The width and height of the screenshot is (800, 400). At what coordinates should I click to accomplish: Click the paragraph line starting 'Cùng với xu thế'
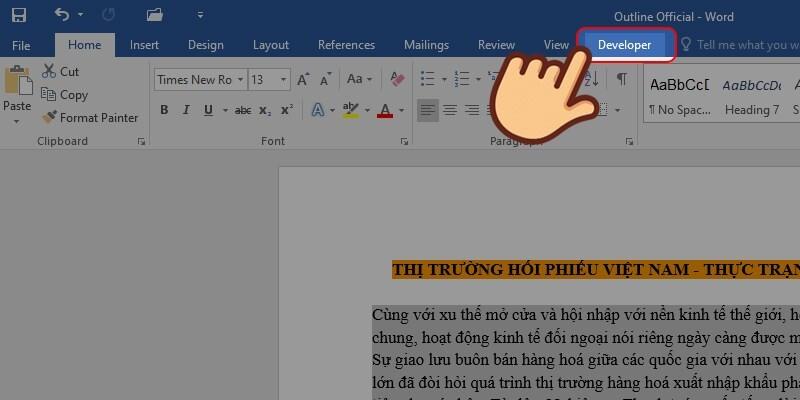(586, 315)
